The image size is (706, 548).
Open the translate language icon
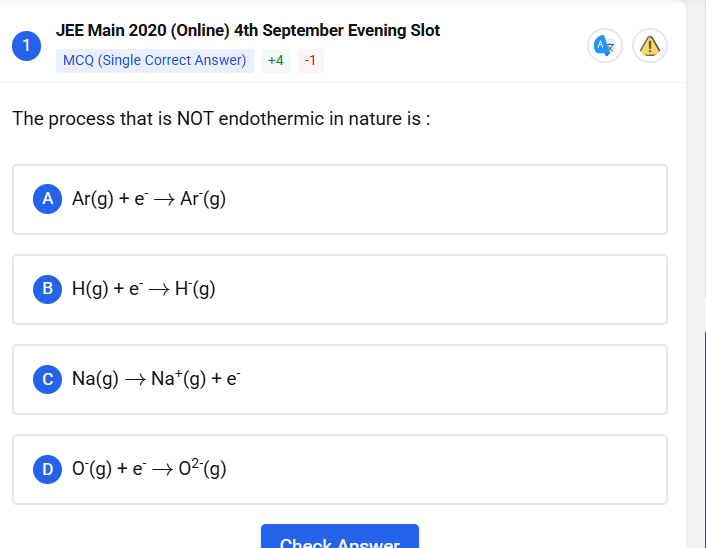pyautogui.click(x=605, y=45)
